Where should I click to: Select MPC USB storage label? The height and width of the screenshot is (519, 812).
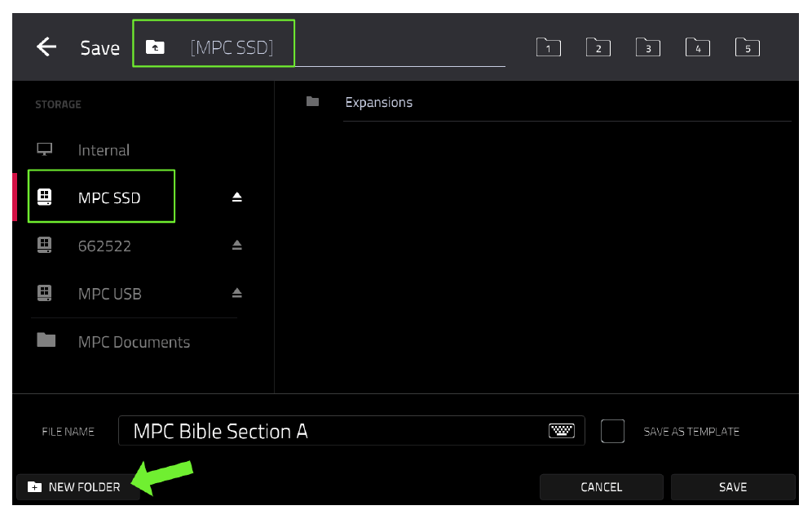(110, 294)
